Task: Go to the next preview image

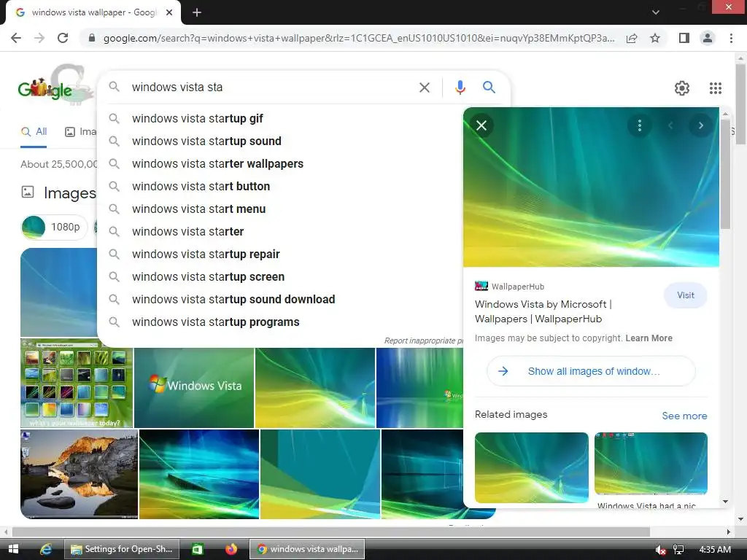Action: click(x=701, y=125)
